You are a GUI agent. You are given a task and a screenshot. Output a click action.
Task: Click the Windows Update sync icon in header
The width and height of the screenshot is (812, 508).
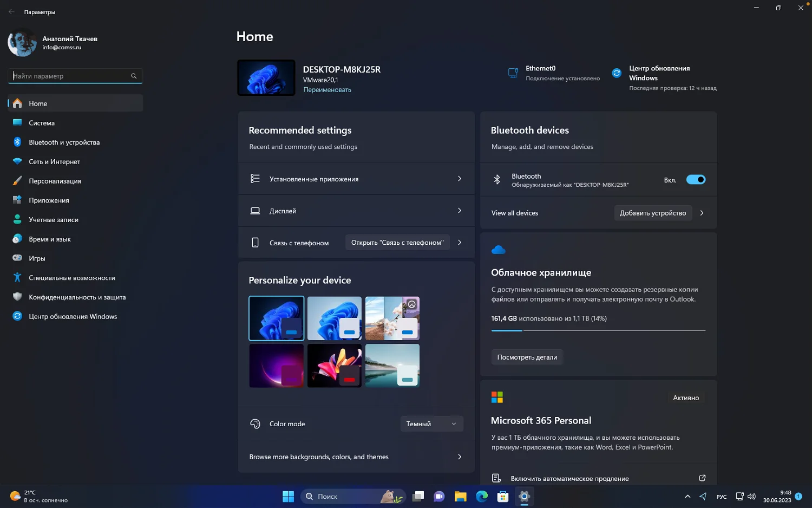[x=617, y=73]
